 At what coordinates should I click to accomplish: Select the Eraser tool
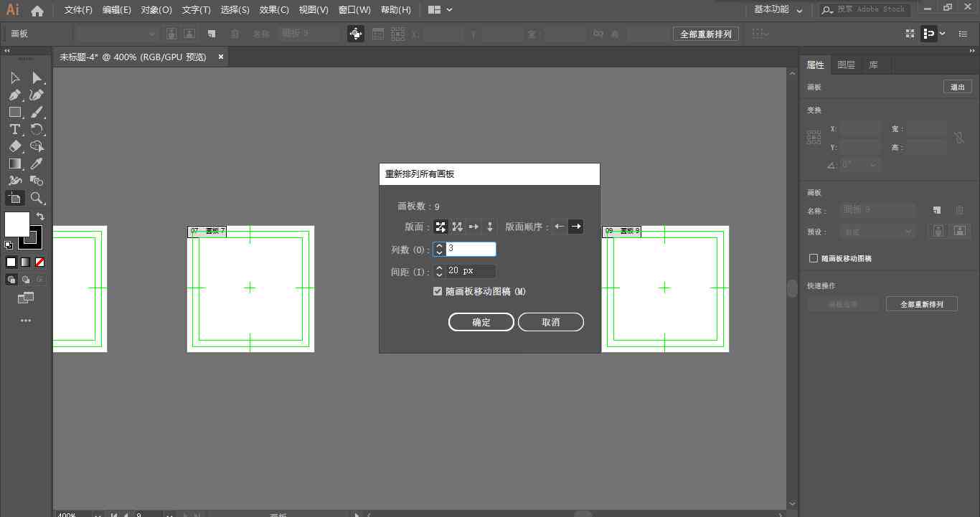pyautogui.click(x=15, y=146)
